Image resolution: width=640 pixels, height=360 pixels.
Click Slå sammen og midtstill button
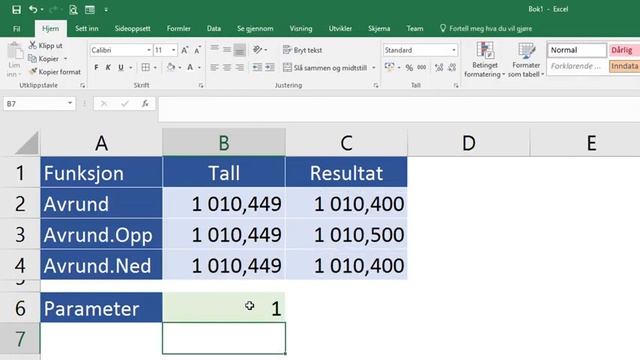click(x=325, y=68)
